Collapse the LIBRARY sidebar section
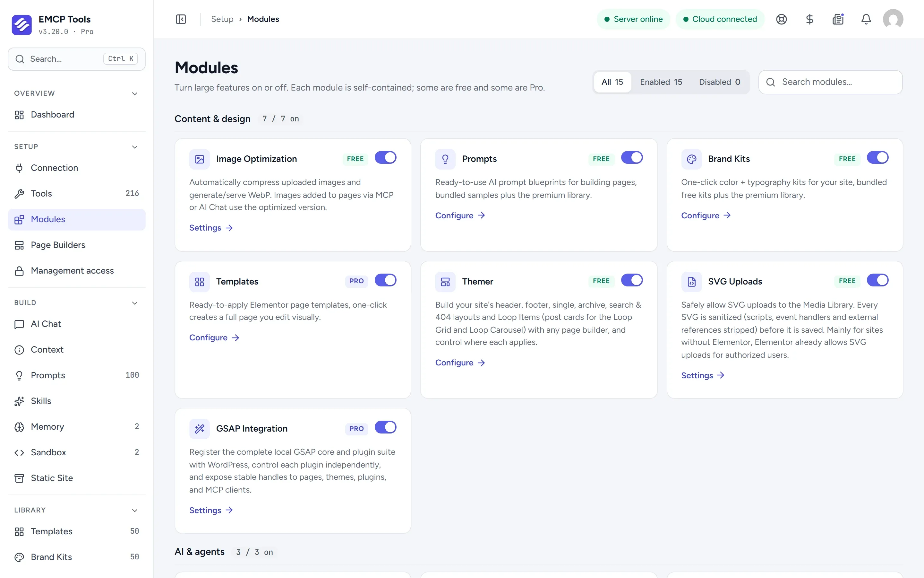Viewport: 924px width, 578px height. (x=134, y=510)
